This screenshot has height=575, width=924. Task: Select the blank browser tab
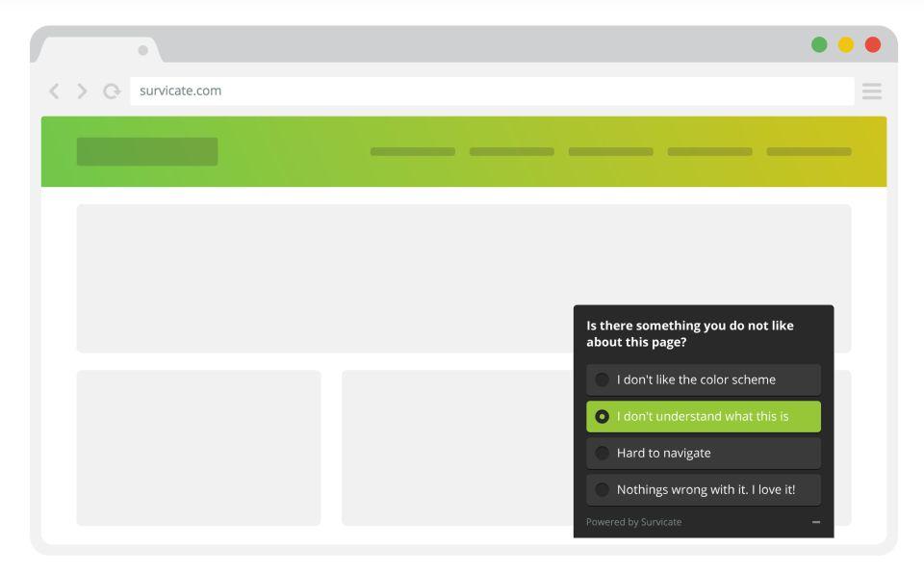(x=99, y=50)
